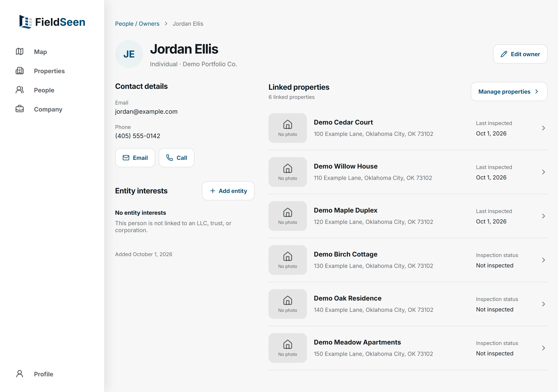Click Demo Maple Duplex no-photo thumbnail
558x392 pixels.
[x=288, y=216]
